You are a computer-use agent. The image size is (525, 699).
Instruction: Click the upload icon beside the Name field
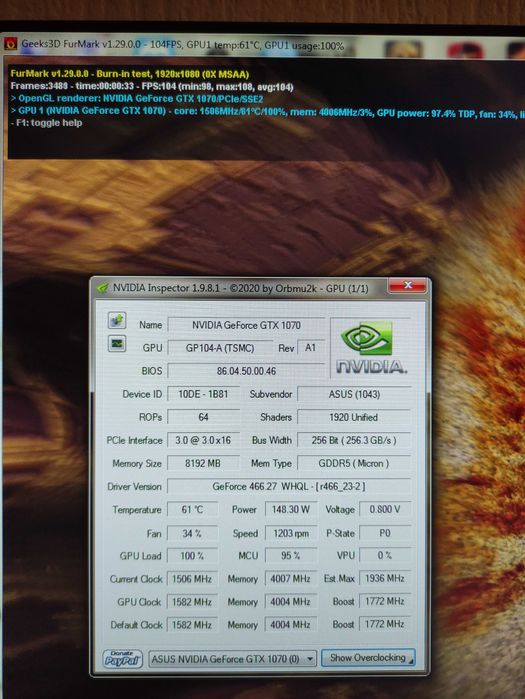tap(117, 320)
